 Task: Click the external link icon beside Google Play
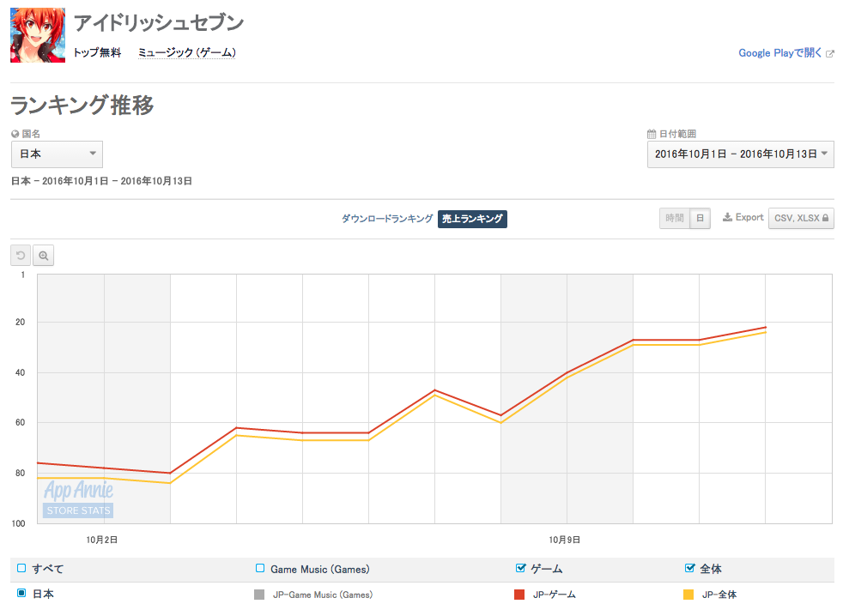click(829, 53)
